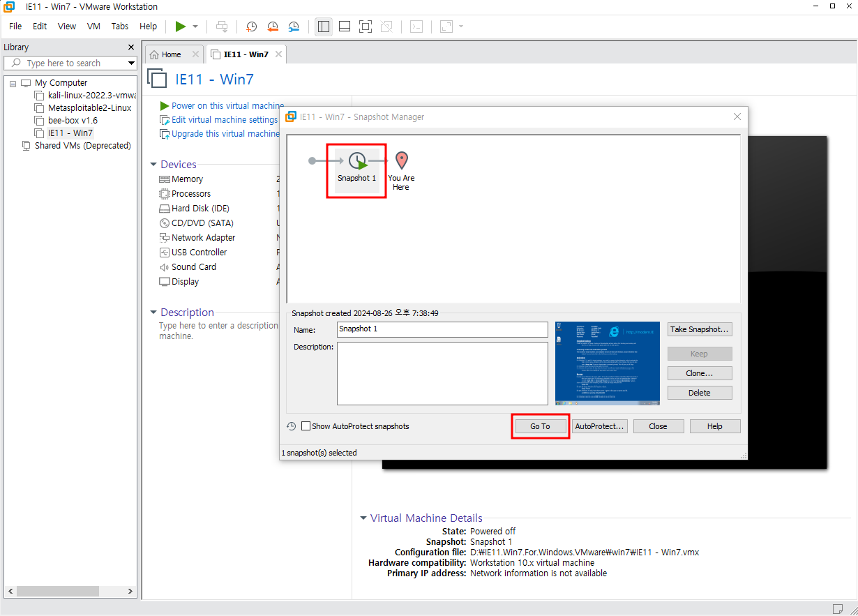858x616 pixels.
Task: Click Take a snapshot toolbar icon
Action: pyautogui.click(x=251, y=27)
